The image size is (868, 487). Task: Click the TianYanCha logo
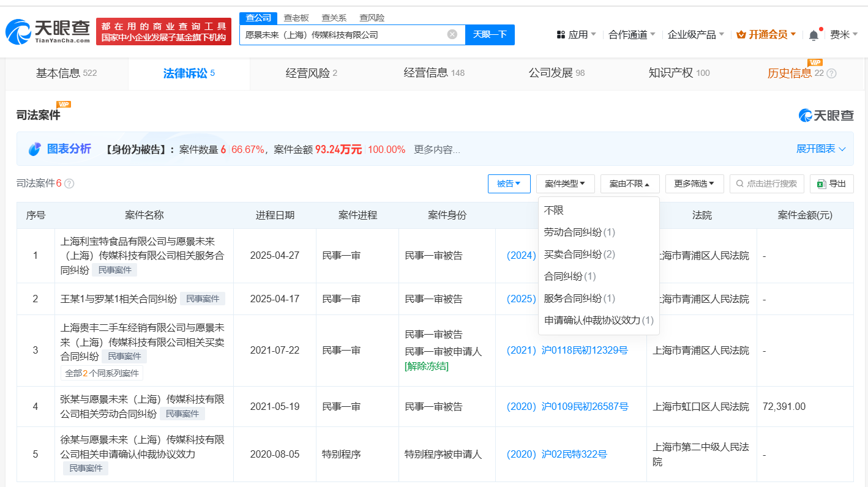point(47,31)
